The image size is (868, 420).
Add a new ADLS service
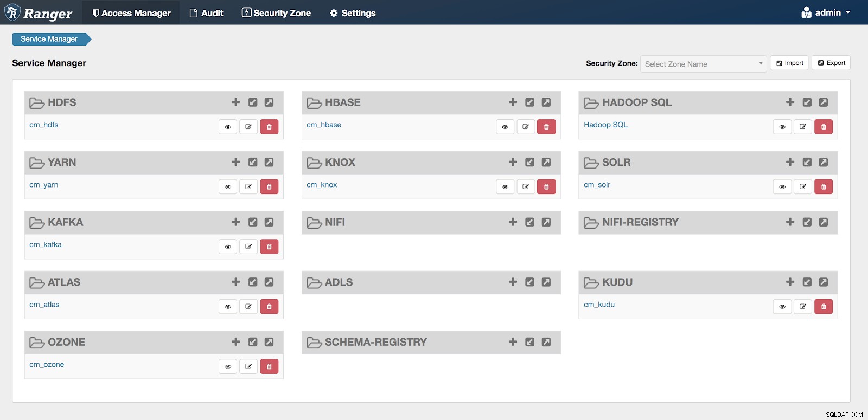click(513, 282)
